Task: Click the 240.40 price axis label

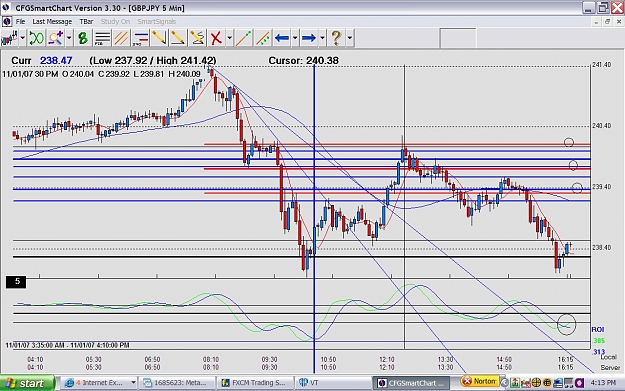Action: point(601,126)
